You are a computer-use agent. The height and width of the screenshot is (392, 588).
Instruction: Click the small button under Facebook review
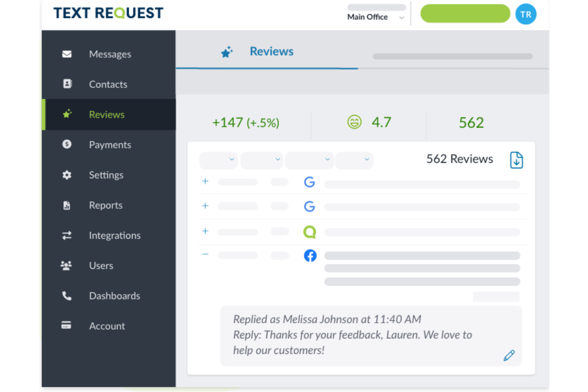[496, 296]
